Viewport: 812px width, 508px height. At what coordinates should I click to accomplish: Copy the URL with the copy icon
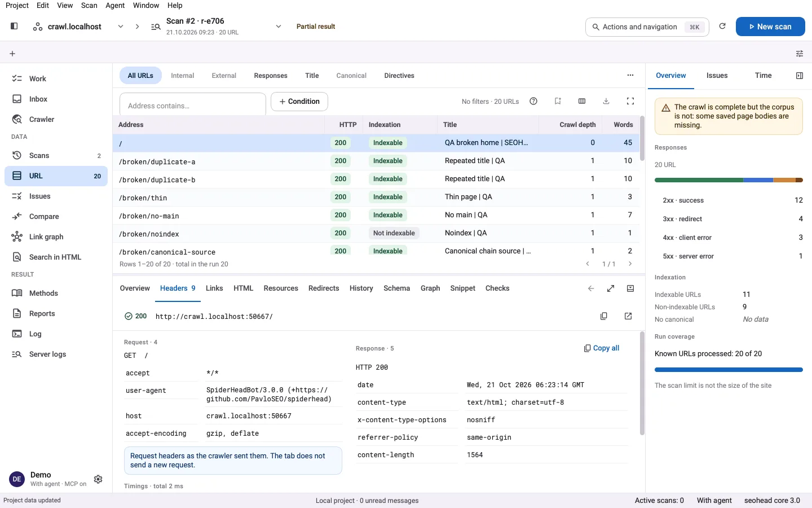pyautogui.click(x=604, y=316)
